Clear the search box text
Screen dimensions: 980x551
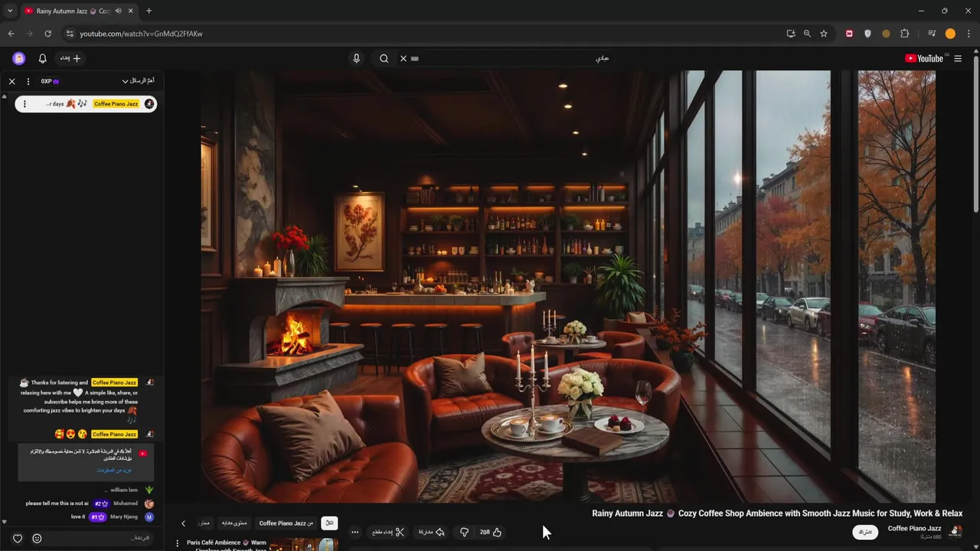pyautogui.click(x=403, y=58)
